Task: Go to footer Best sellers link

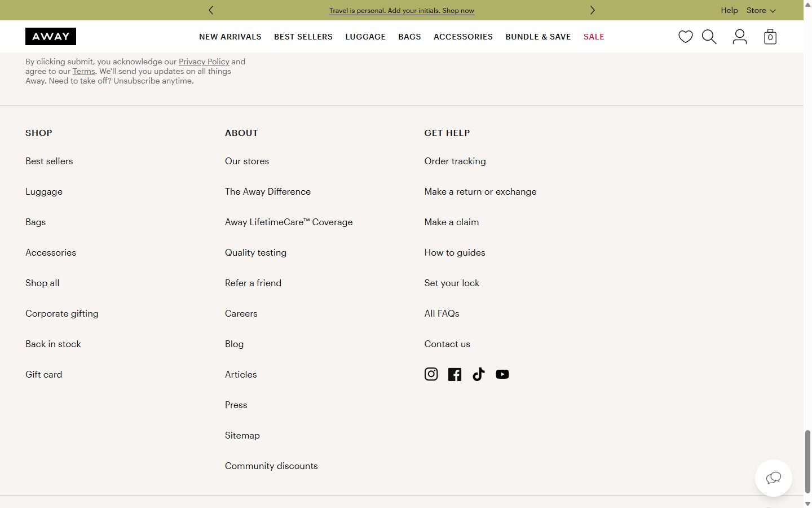Action: click(49, 161)
